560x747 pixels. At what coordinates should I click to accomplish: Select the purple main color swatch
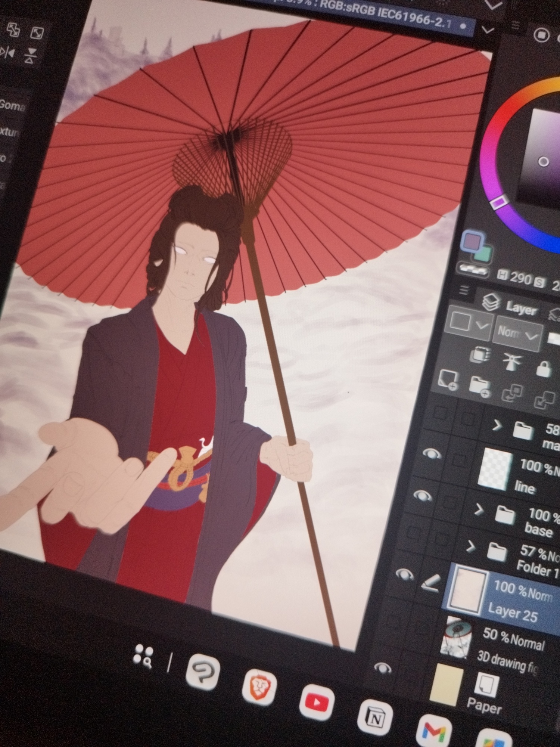(472, 241)
